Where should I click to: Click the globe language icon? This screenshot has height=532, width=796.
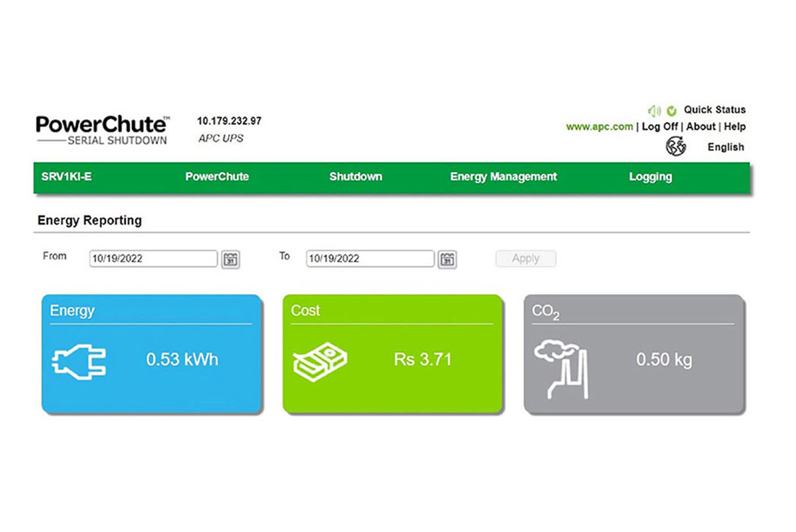click(x=675, y=147)
